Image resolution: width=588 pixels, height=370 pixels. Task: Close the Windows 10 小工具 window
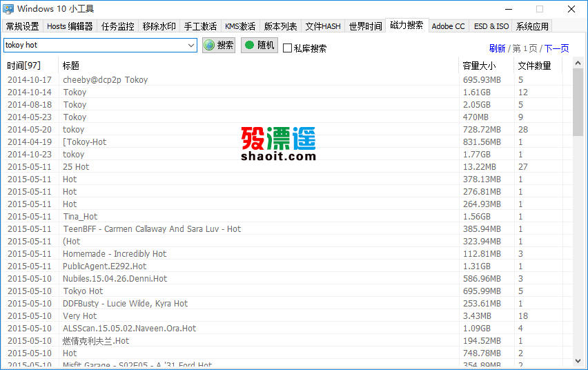(x=571, y=9)
